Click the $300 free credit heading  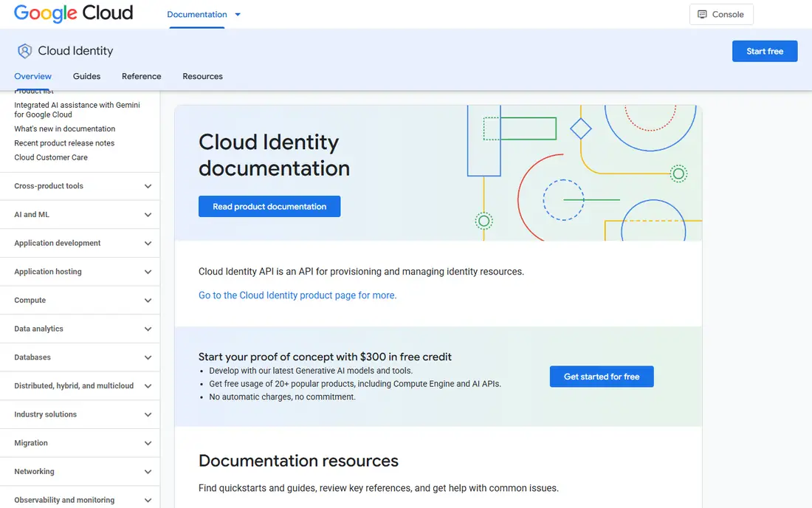[x=325, y=357]
